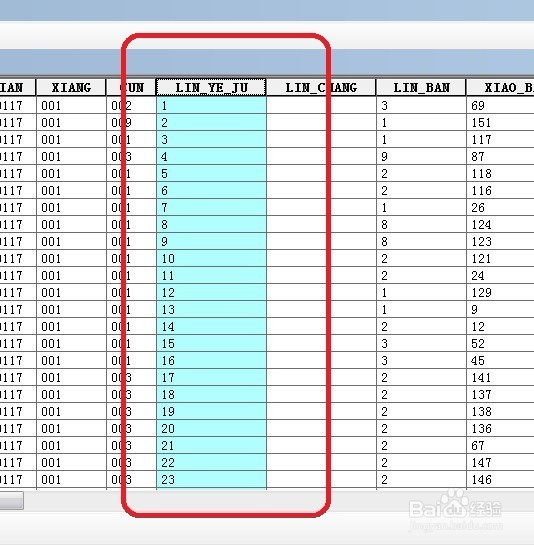534x545 pixels.
Task: Click the highlighted cell showing 15
Action: 211,344
